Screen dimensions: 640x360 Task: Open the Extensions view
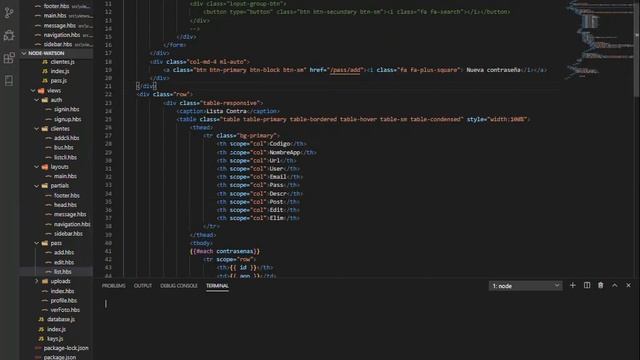[x=9, y=58]
